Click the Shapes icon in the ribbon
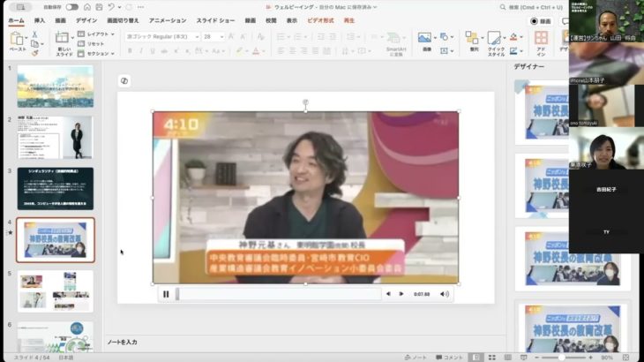Image resolution: width=644 pixels, height=362 pixels. pos(444,37)
